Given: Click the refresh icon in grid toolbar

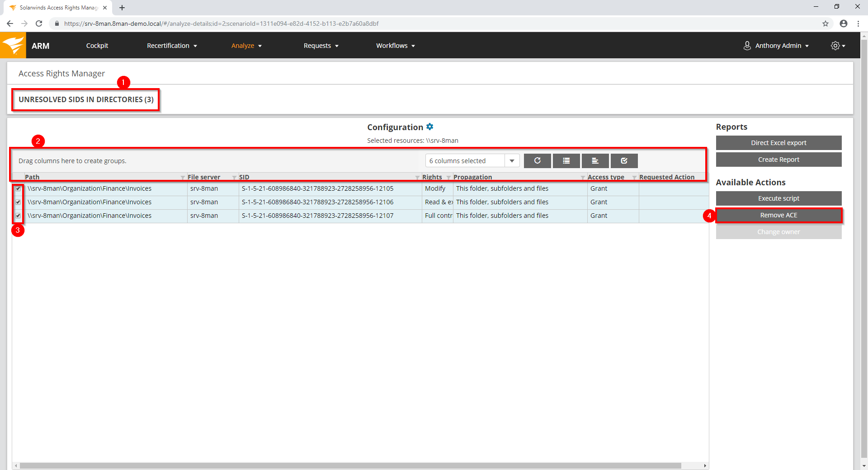Looking at the screenshot, I should point(537,161).
